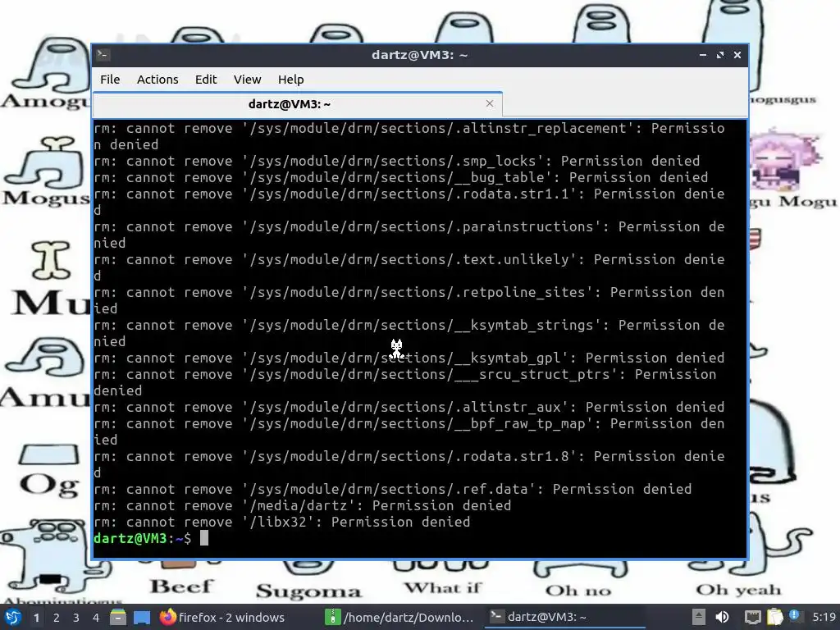This screenshot has width=840, height=630.
Task: Open the Lubuntu start menu icon
Action: tap(12, 617)
